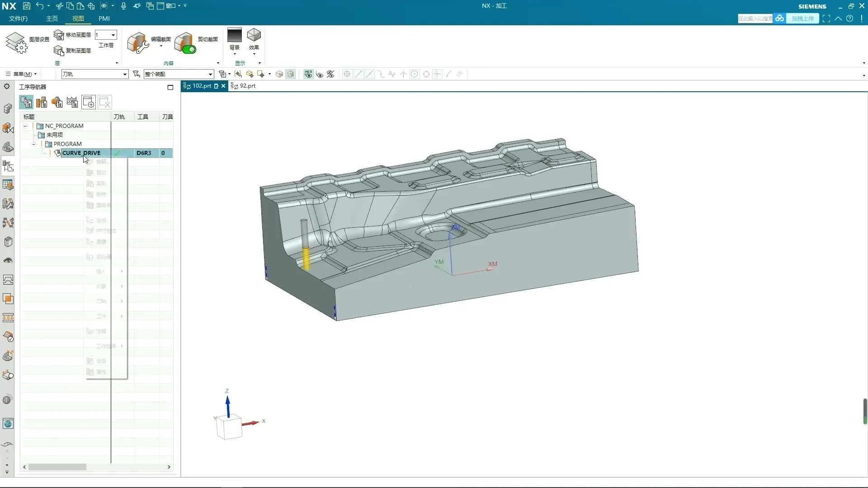Open Background (背景) color swatch dropdown

click(x=234, y=35)
